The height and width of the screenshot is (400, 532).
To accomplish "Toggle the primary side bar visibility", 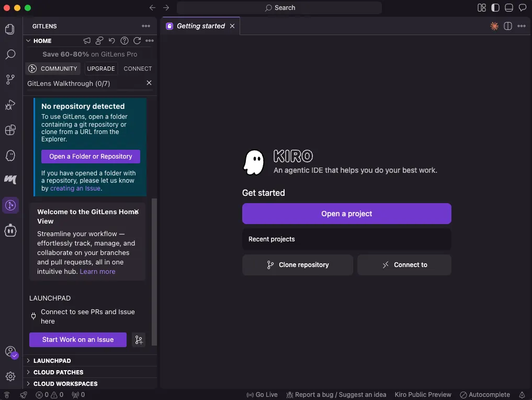I will 495,7.
